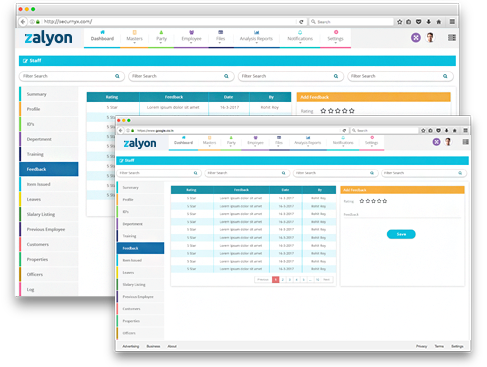487x367 pixels.
Task: Click the search icon of last Filter Search, back window
Action: click(x=445, y=76)
